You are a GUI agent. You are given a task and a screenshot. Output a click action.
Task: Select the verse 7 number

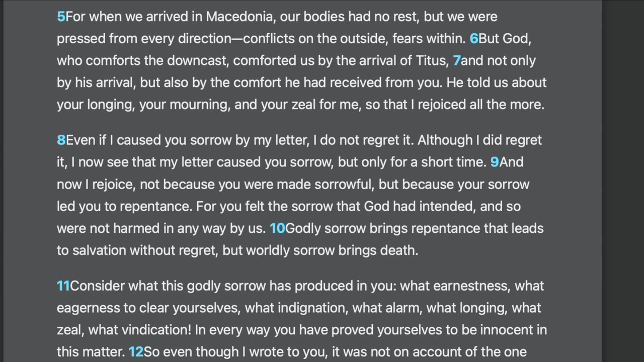coord(456,61)
